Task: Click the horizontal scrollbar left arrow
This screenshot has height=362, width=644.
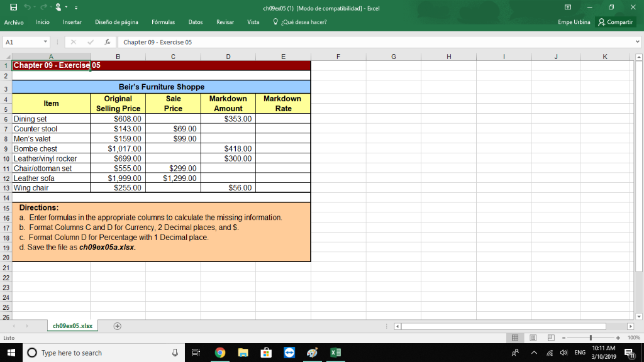Action: [x=397, y=326]
